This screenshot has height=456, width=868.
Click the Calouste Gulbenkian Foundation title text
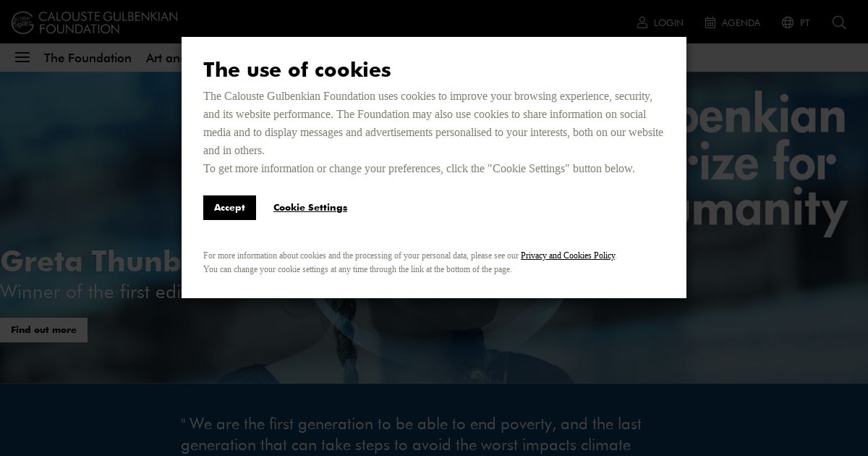pyautogui.click(x=108, y=22)
